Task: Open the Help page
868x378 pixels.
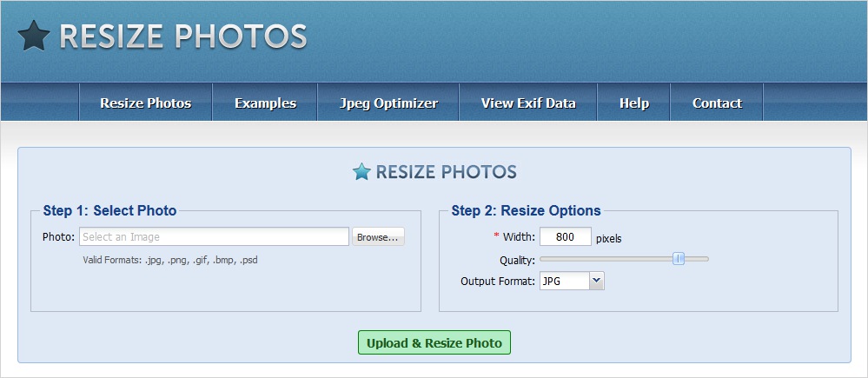Action: click(x=633, y=103)
